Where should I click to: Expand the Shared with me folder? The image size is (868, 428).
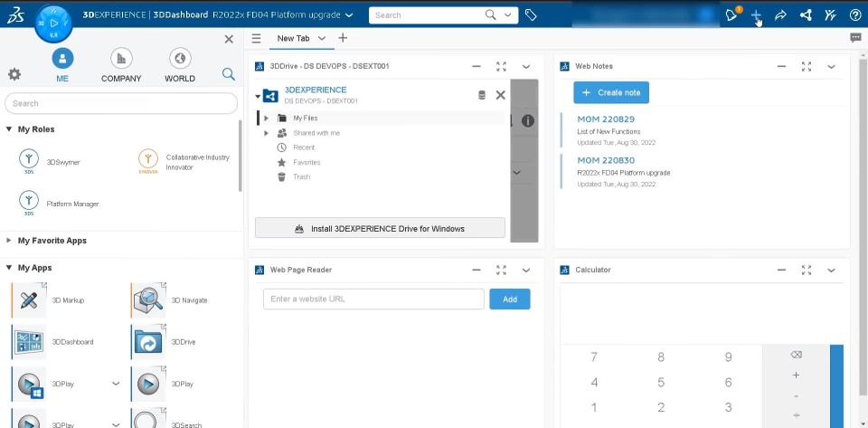tap(266, 133)
